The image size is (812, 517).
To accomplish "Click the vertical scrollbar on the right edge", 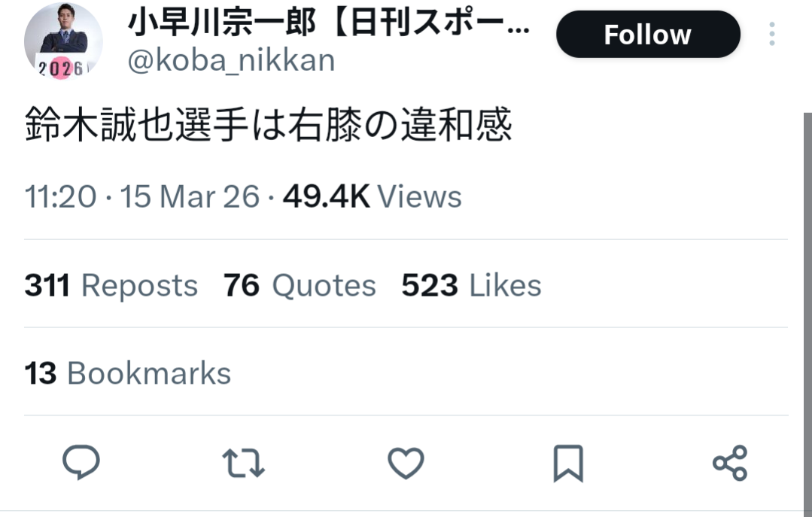I will coord(807,311).
